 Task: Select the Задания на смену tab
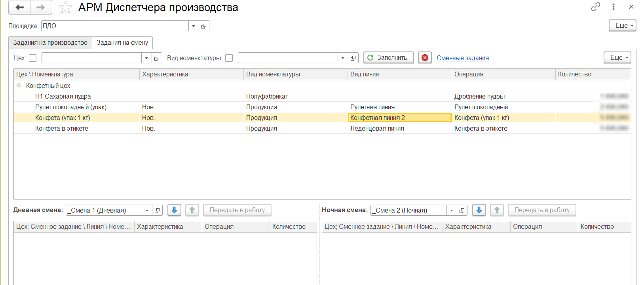[x=122, y=43]
